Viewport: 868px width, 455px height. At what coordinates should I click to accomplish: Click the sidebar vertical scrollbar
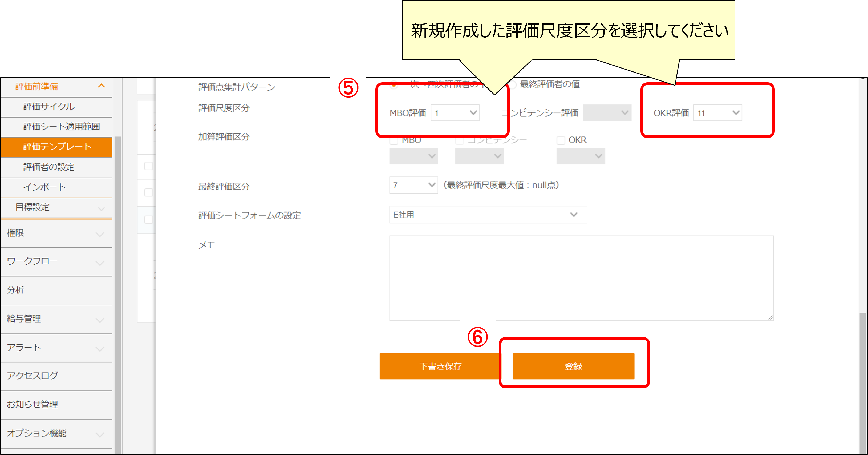[117, 295]
